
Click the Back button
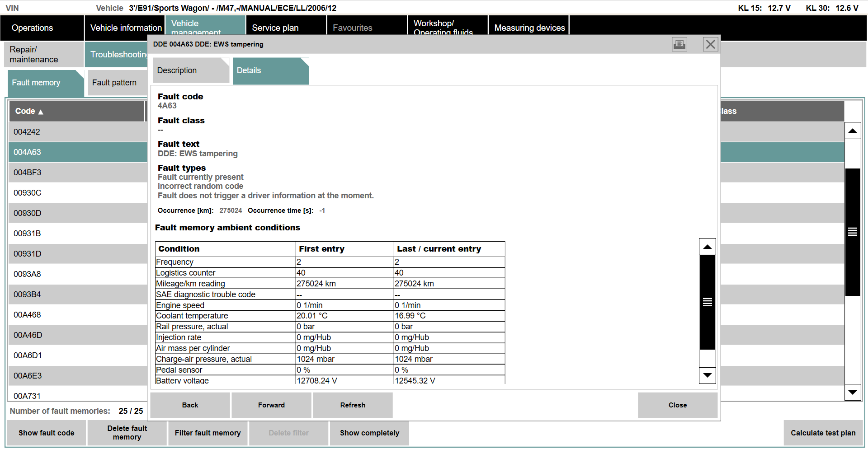point(190,405)
